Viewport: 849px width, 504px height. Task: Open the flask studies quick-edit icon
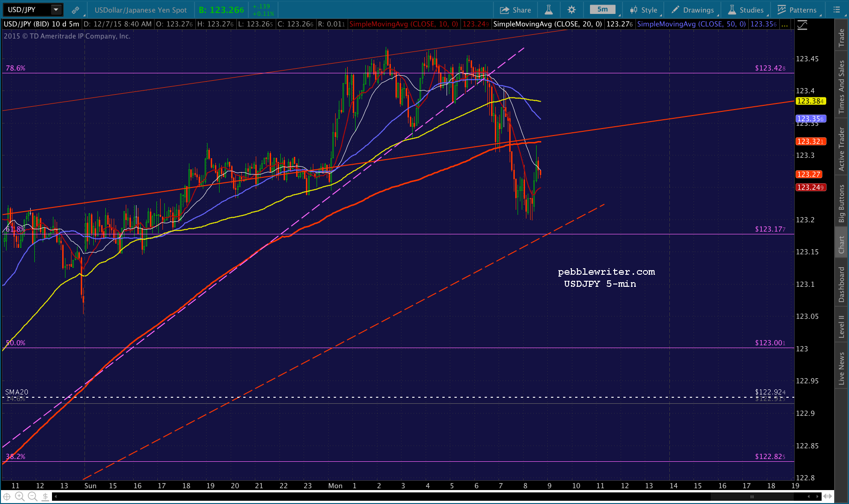[548, 10]
